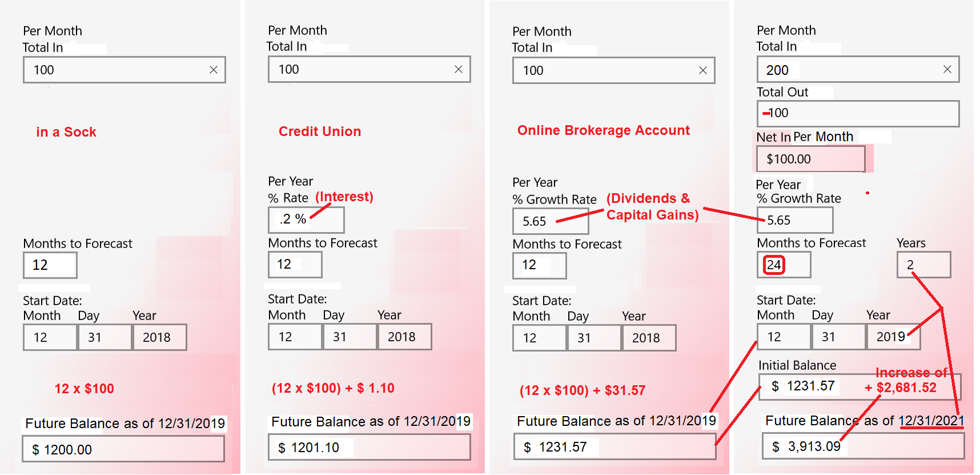This screenshot has width=980, height=475.
Task: Select the Future Balance box showing $ 3,913.09
Action: point(863,446)
